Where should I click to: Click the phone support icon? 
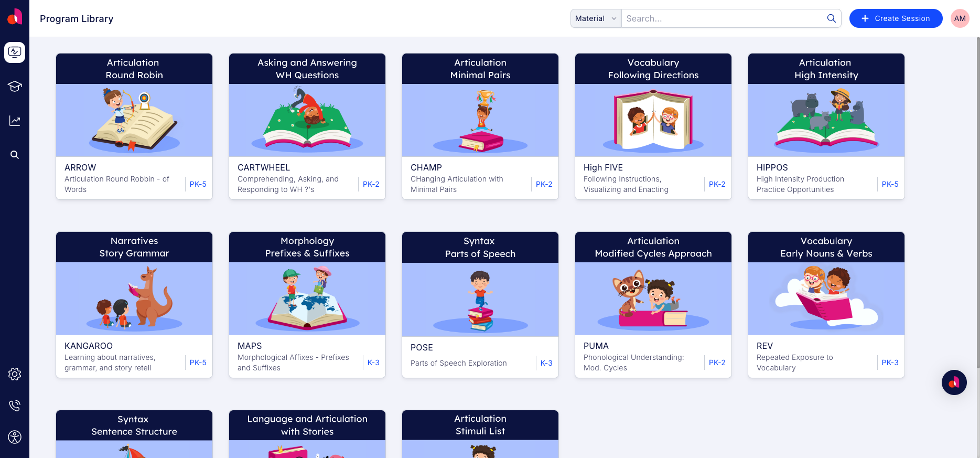pyautogui.click(x=15, y=406)
